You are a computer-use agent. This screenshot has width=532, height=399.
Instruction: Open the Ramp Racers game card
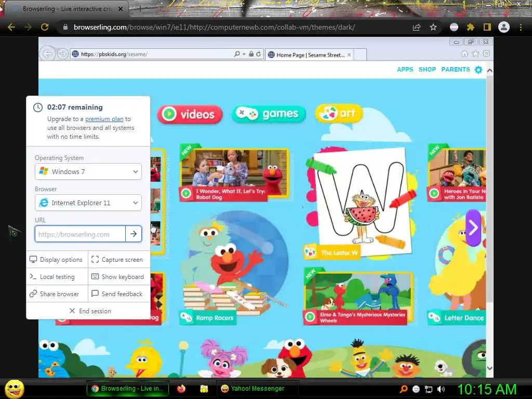(x=234, y=268)
